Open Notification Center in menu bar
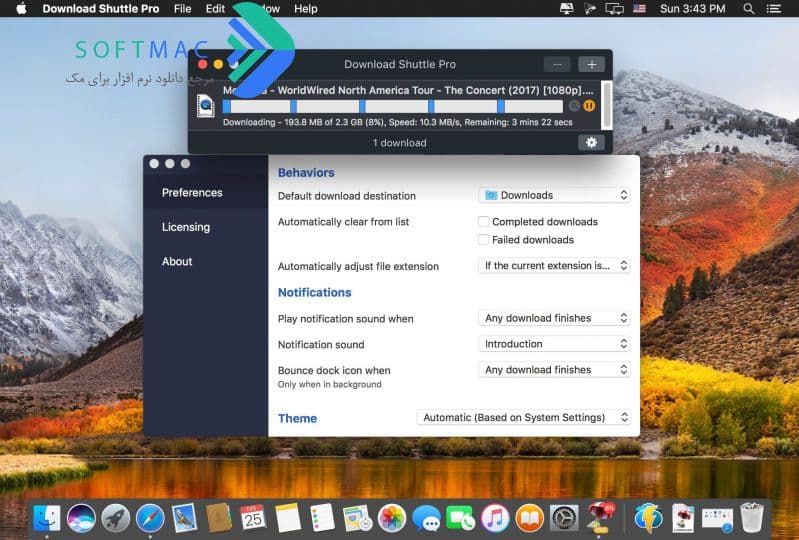 (774, 9)
